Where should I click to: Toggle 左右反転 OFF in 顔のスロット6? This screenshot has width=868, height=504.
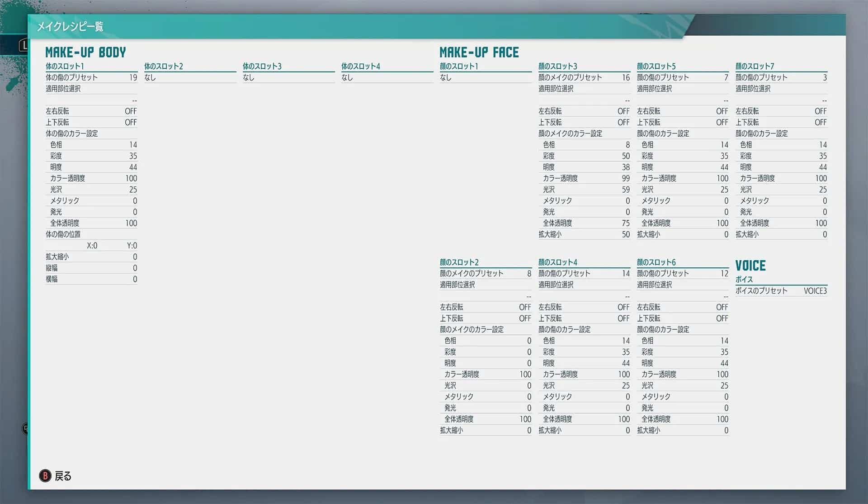pos(722,307)
